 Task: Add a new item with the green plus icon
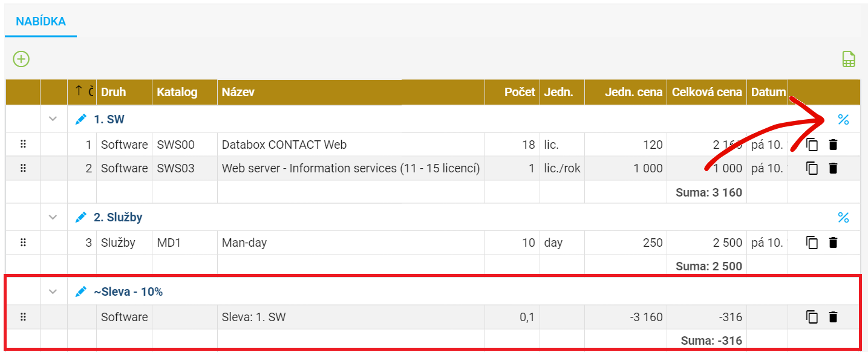click(22, 59)
